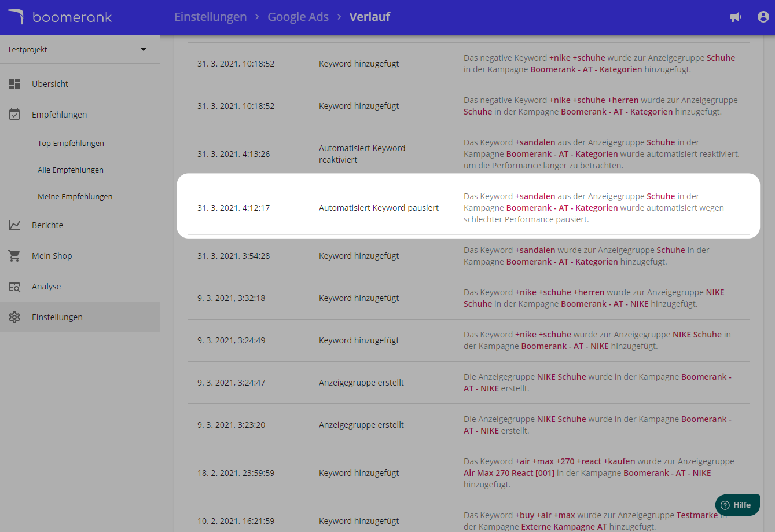Open the announcements megaphone icon
Viewport: 775px width, 532px height.
pyautogui.click(x=736, y=17)
